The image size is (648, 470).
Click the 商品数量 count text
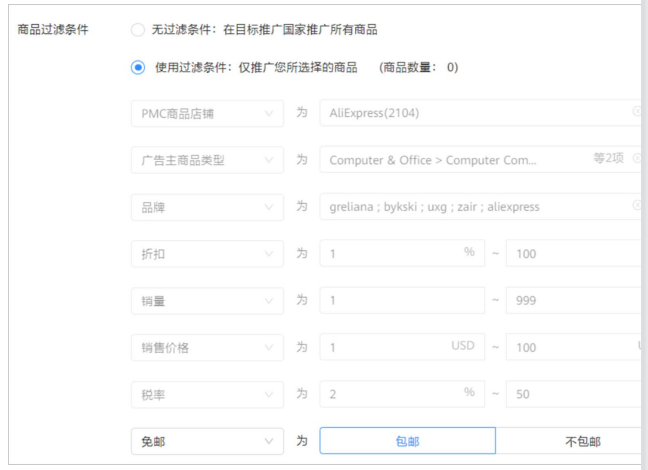(x=418, y=67)
